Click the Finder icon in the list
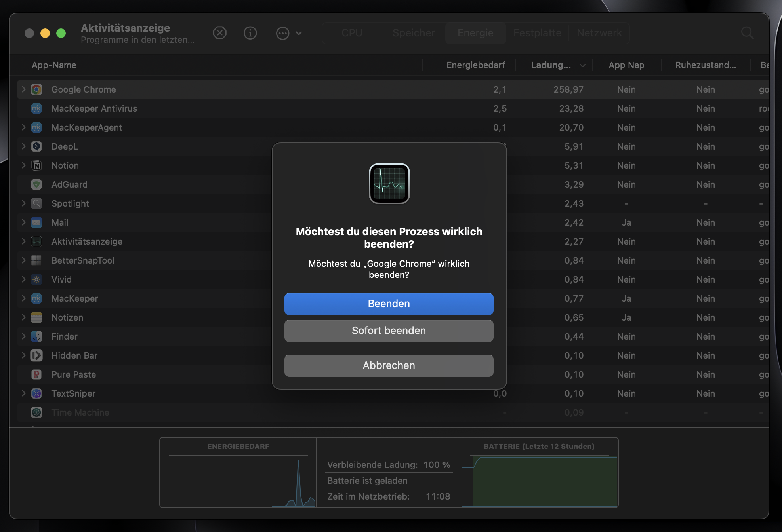The height and width of the screenshot is (532, 782). pos(36,336)
